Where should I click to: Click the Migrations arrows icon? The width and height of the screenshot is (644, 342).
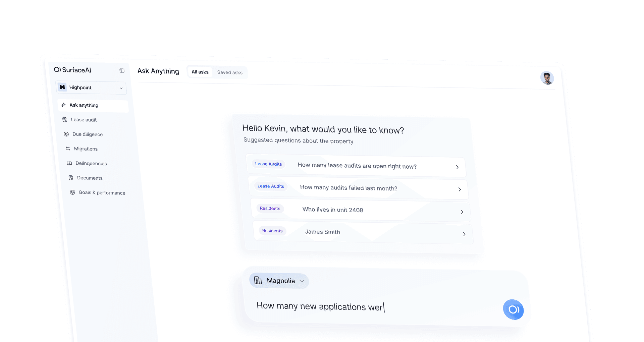[x=68, y=149]
